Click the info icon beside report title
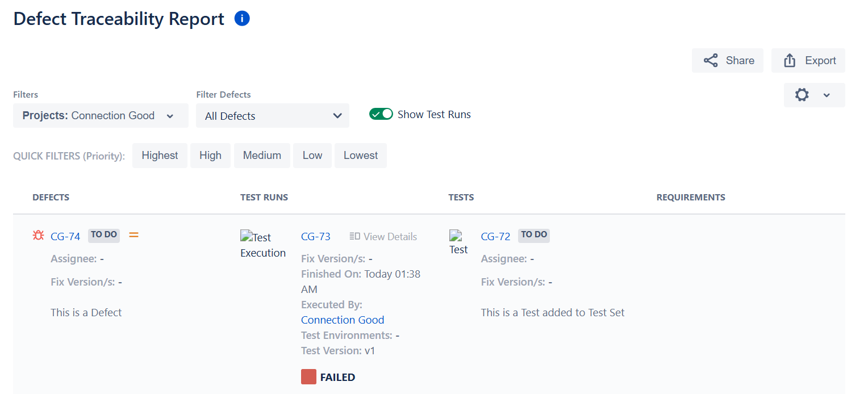868x394 pixels. [242, 19]
